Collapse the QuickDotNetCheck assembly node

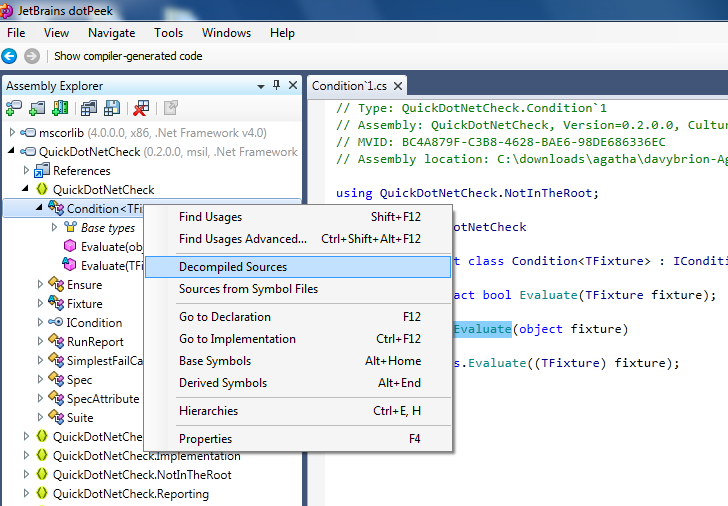pyautogui.click(x=12, y=151)
